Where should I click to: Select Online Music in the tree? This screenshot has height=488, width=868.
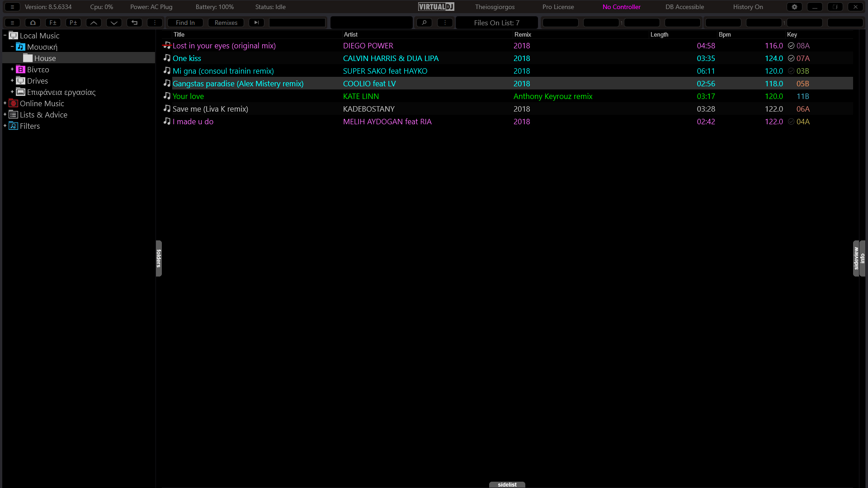[42, 103]
